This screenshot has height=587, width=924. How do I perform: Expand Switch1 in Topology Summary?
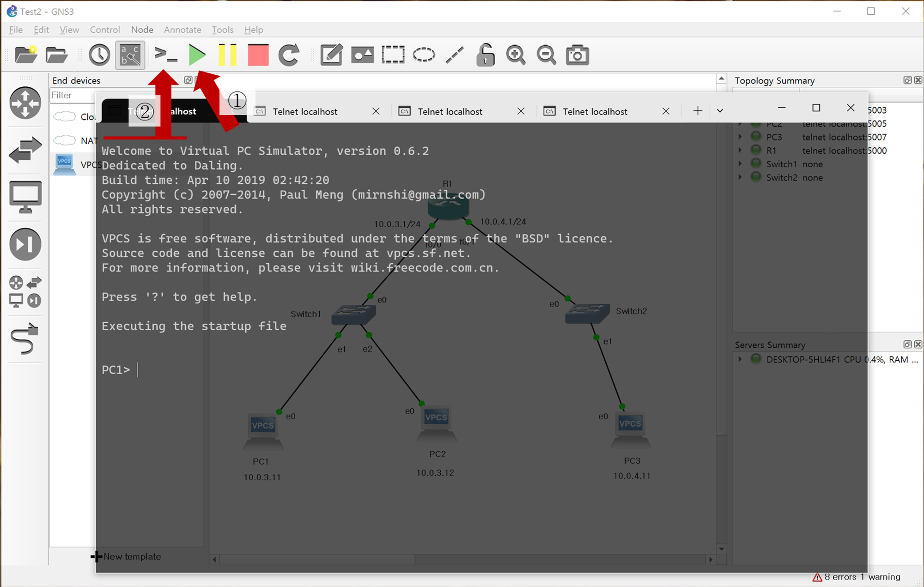(x=740, y=164)
